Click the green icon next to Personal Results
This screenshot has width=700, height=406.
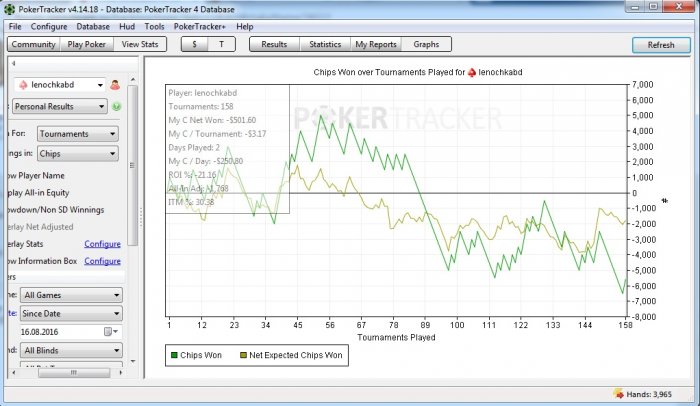(x=116, y=106)
